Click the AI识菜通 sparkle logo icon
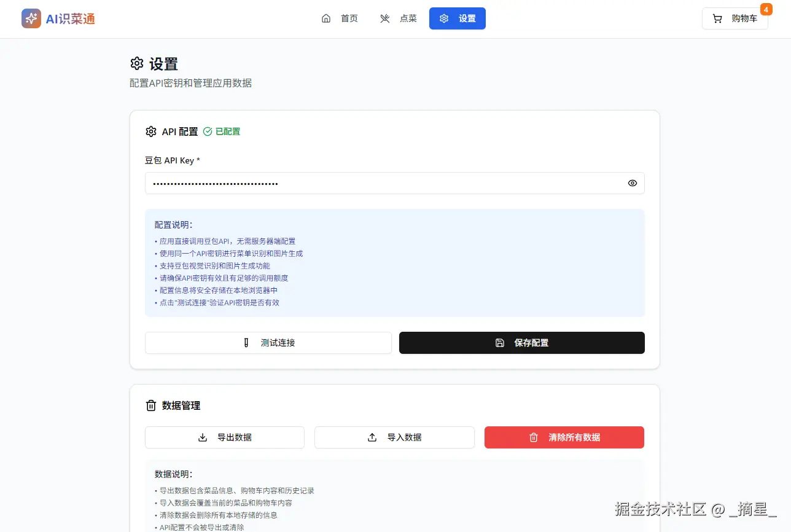 pos(31,18)
